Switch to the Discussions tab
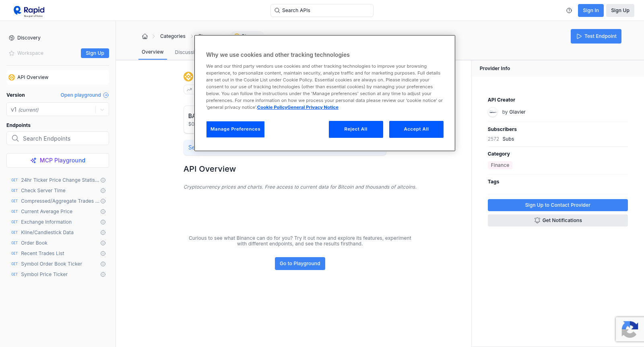 click(x=184, y=52)
